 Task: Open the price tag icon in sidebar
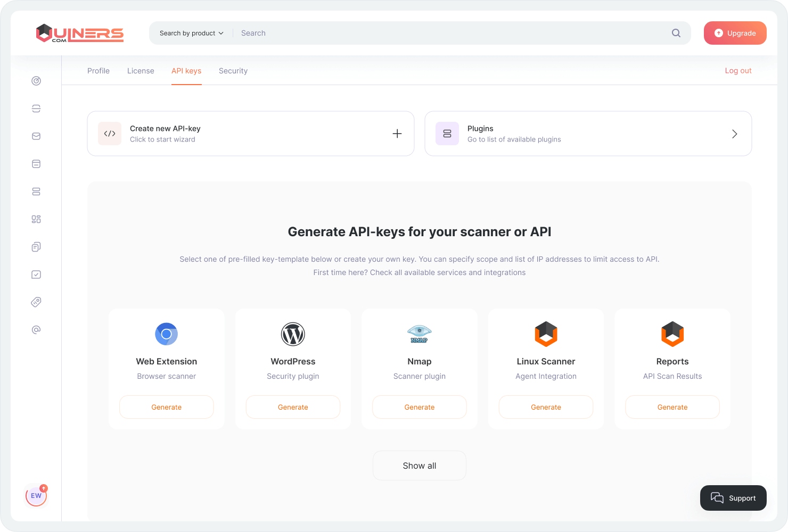pyautogui.click(x=36, y=302)
